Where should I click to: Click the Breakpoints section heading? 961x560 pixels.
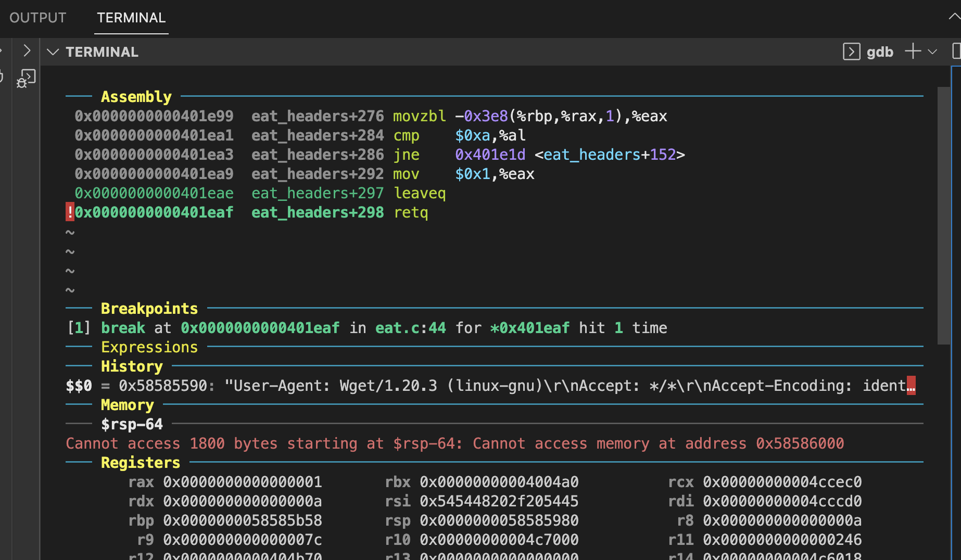click(x=149, y=309)
